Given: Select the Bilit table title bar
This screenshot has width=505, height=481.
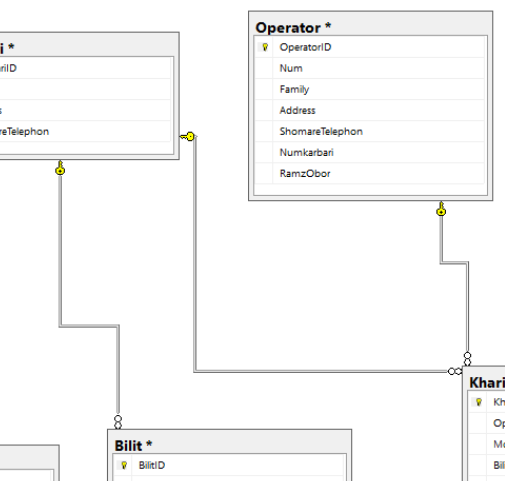Looking at the screenshot, I should [x=229, y=445].
